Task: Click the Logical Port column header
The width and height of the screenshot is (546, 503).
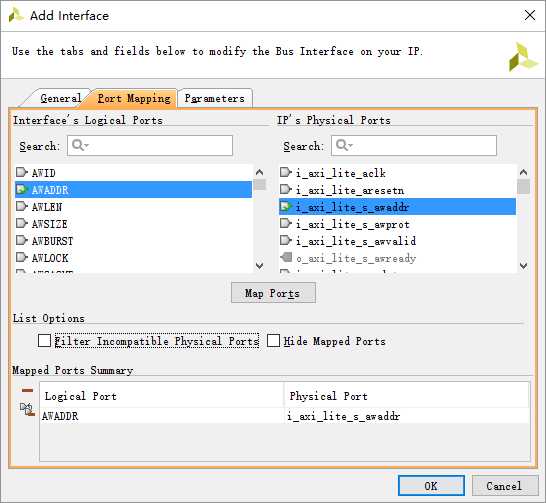Action: (162, 396)
